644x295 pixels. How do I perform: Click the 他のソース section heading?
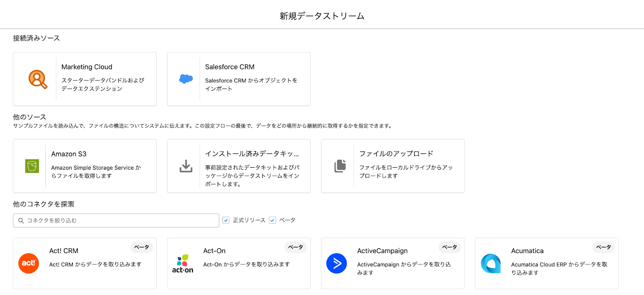click(x=29, y=117)
